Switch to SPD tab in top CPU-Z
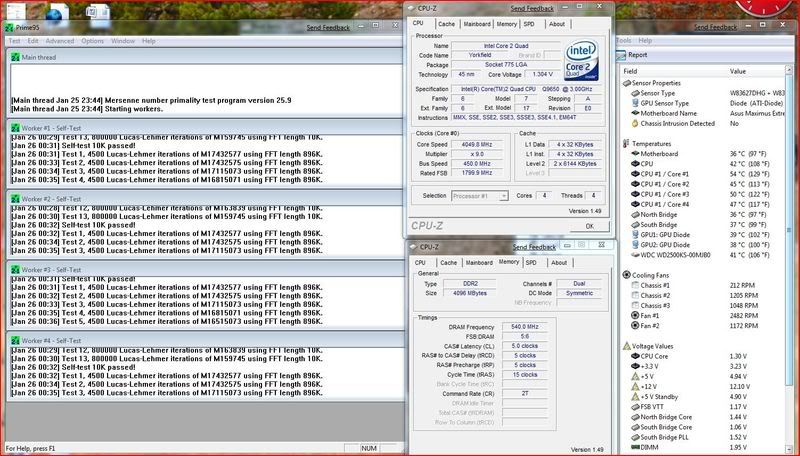800x456 pixels. [530, 24]
